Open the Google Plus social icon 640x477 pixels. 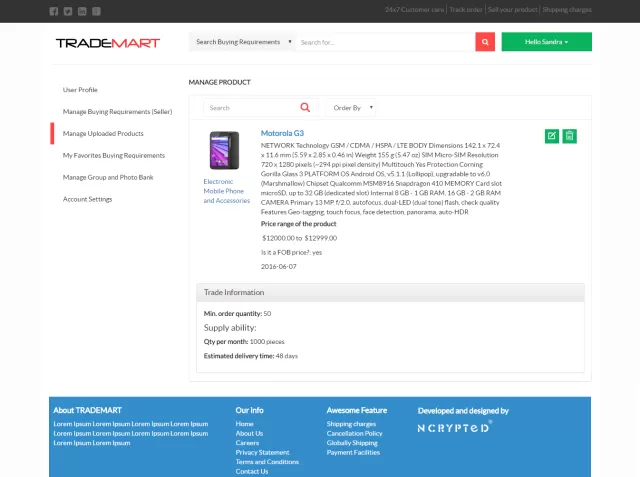click(x=96, y=11)
